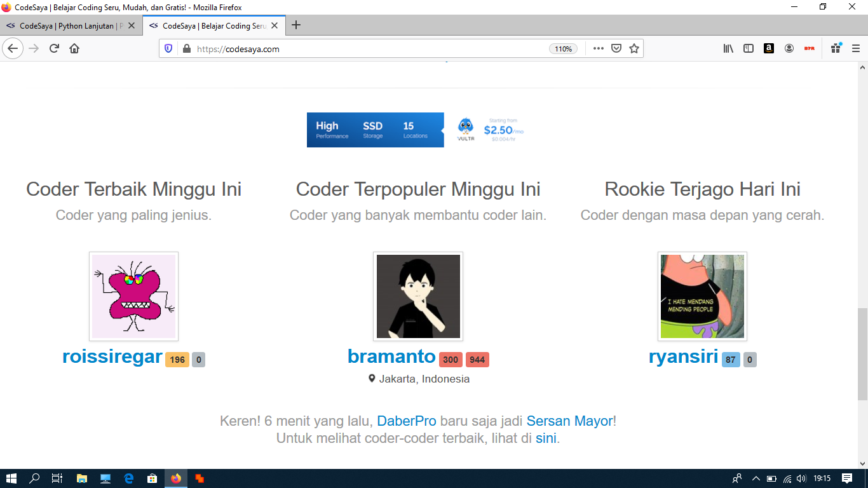The height and width of the screenshot is (488, 868).
Task: Open roissiregar's profile link
Action: 112,356
